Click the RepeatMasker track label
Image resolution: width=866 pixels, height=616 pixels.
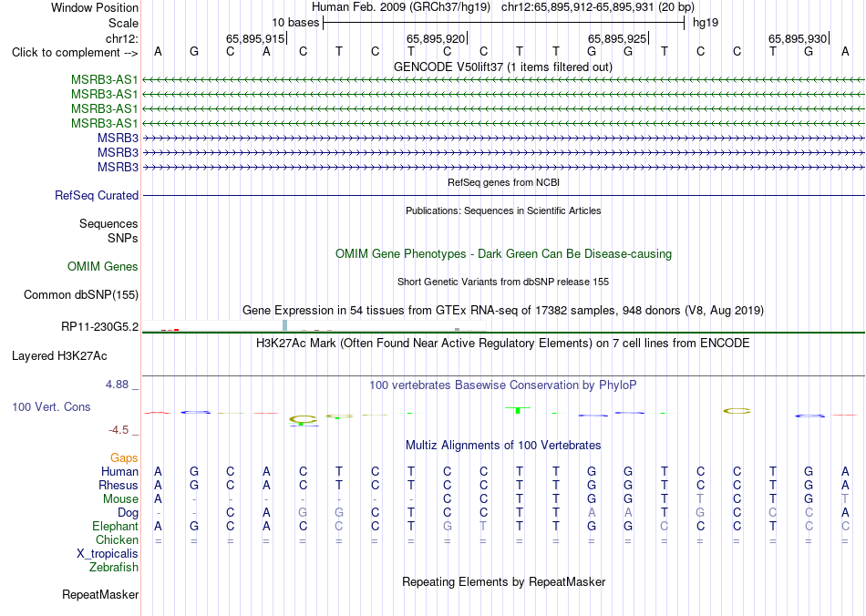(100, 595)
